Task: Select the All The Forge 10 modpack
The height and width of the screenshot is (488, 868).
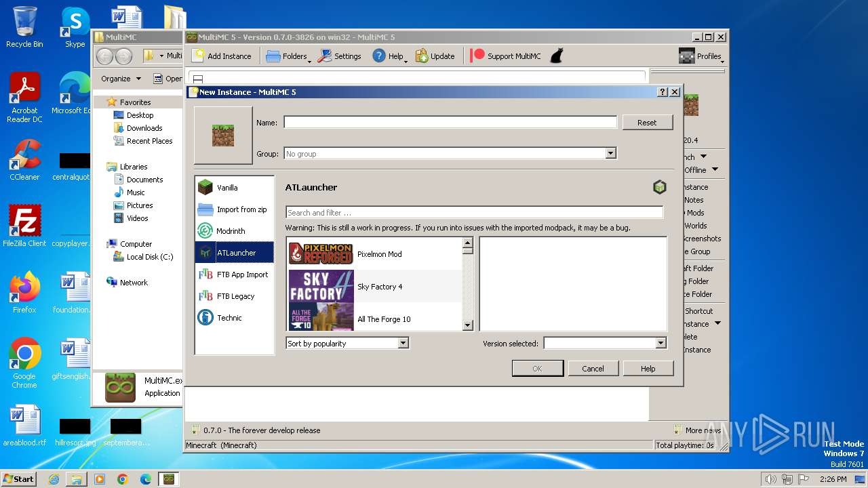Action: (x=375, y=317)
